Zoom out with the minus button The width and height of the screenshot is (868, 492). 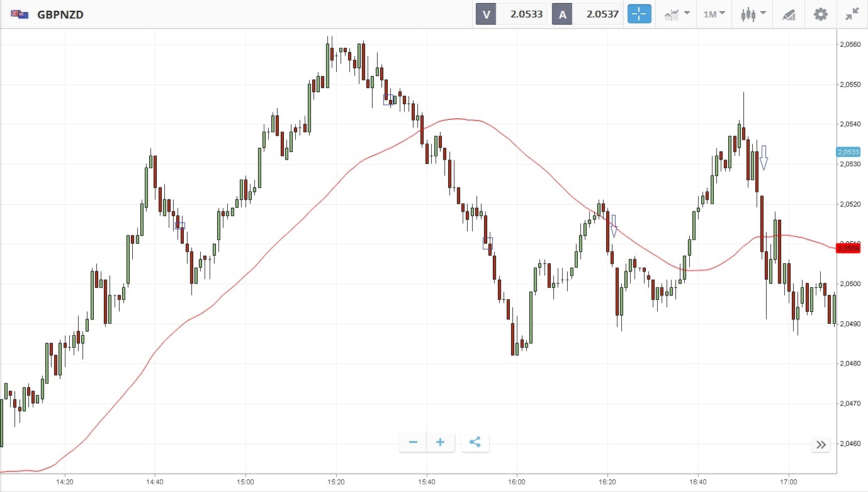413,442
